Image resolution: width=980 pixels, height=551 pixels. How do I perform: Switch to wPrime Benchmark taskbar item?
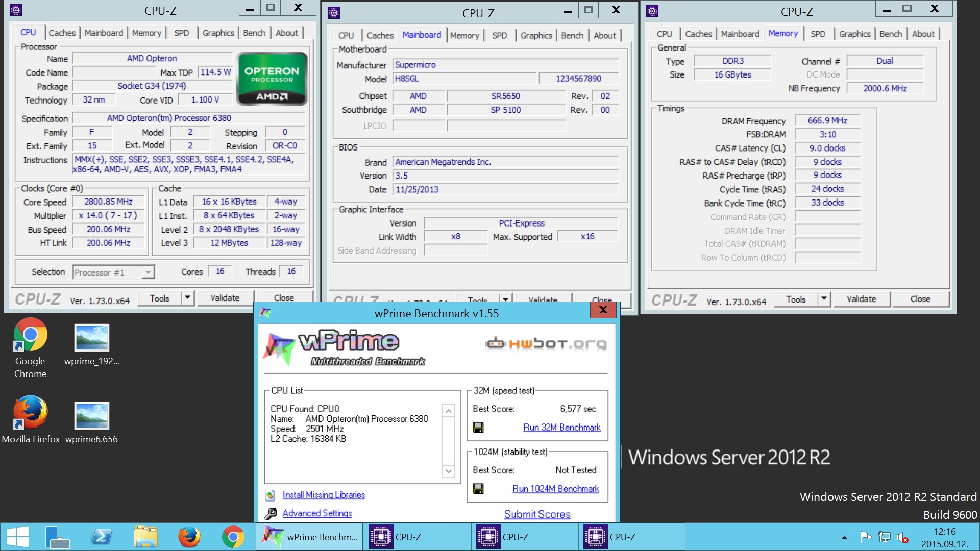309,537
